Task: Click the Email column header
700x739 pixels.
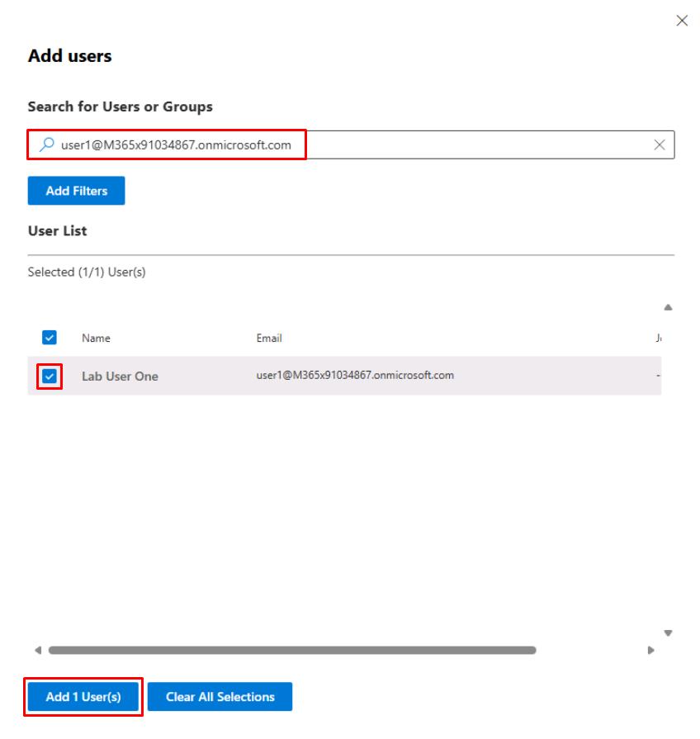Action: [x=269, y=338]
